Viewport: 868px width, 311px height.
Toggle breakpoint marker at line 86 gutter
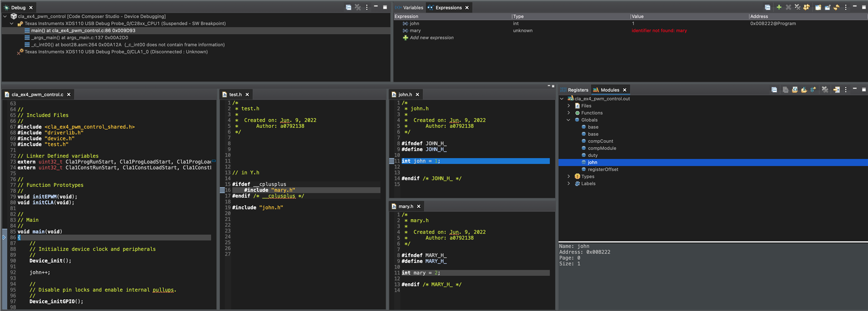[4, 237]
